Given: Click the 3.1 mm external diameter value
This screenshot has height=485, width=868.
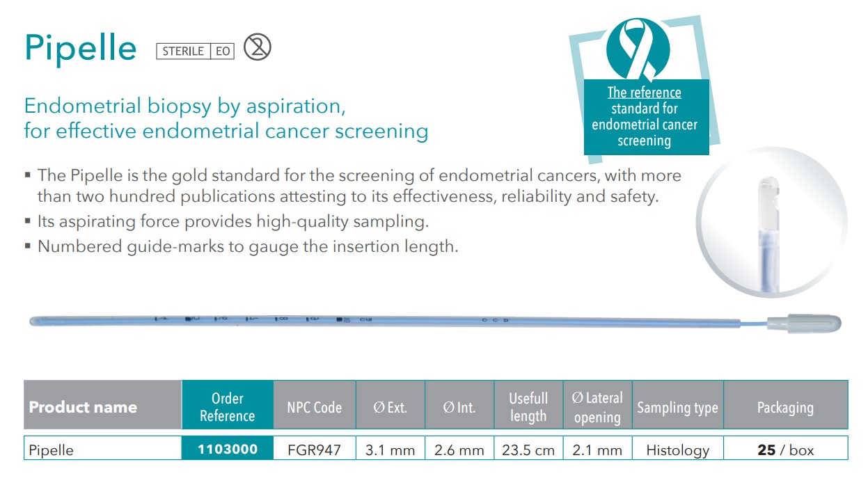Looking at the screenshot, I should 390,450.
